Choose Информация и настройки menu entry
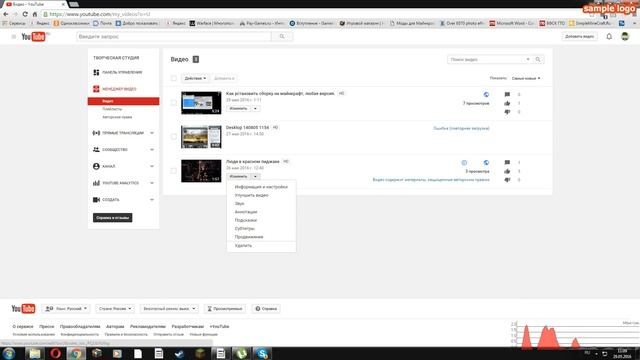This screenshot has width=640, height=360. (261, 187)
